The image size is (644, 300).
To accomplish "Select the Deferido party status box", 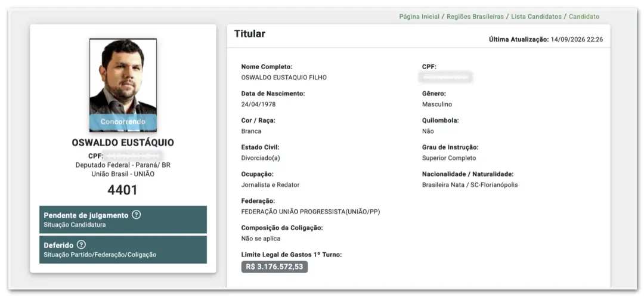I will pos(123,249).
